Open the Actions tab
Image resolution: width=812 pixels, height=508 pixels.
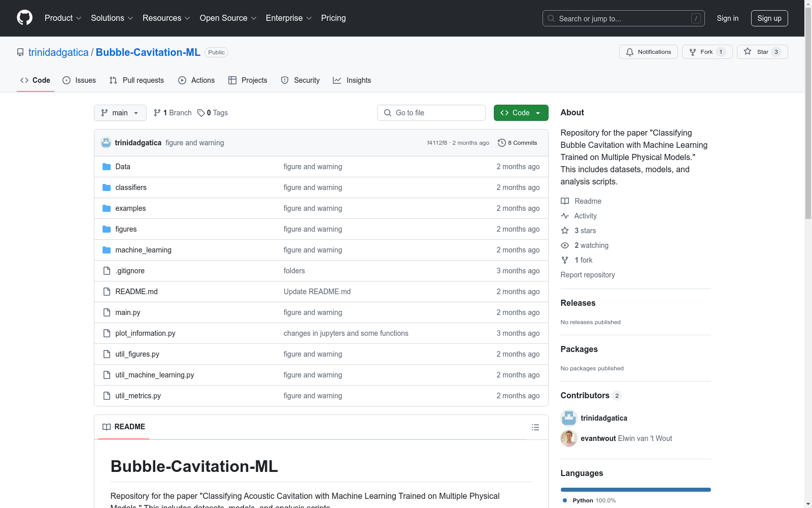pyautogui.click(x=196, y=80)
